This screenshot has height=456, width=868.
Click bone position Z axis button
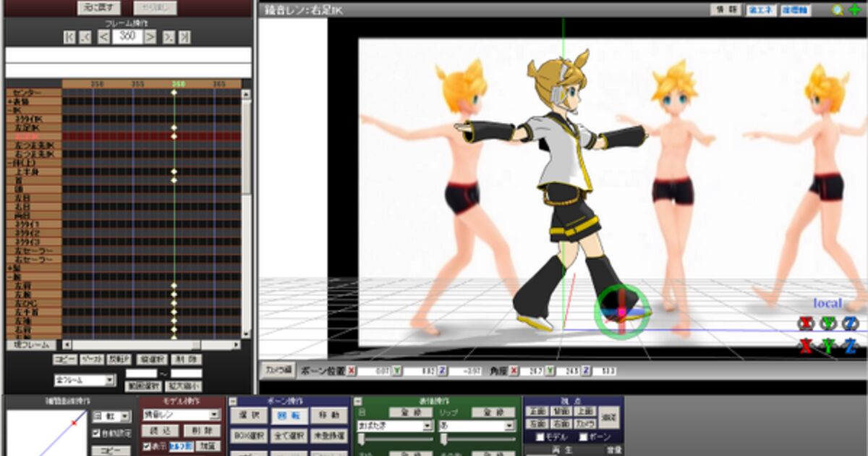point(443,371)
